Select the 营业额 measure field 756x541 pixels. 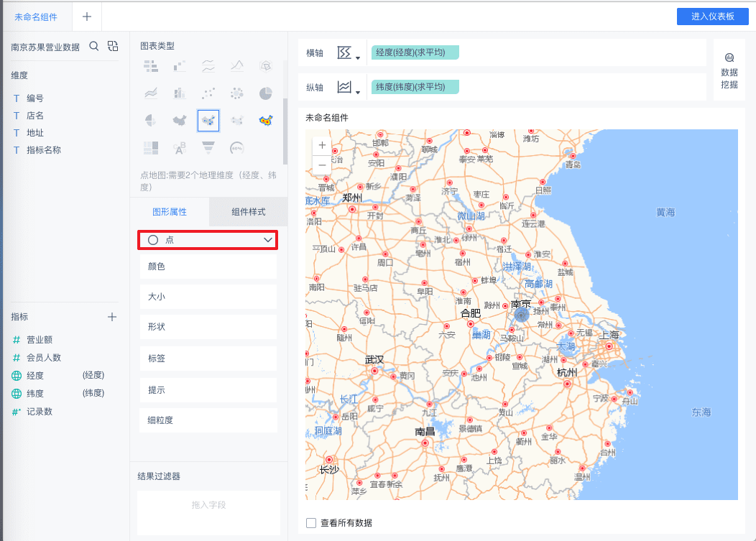click(x=39, y=339)
